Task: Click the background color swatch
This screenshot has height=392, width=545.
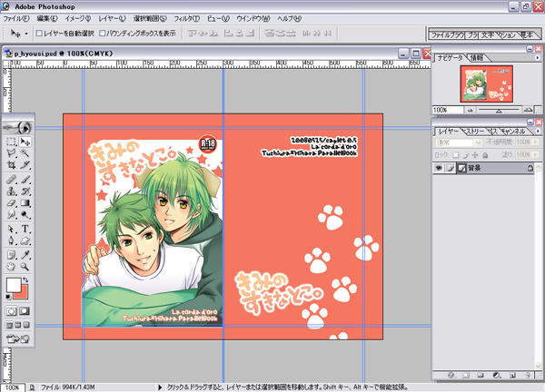Action: click(23, 294)
